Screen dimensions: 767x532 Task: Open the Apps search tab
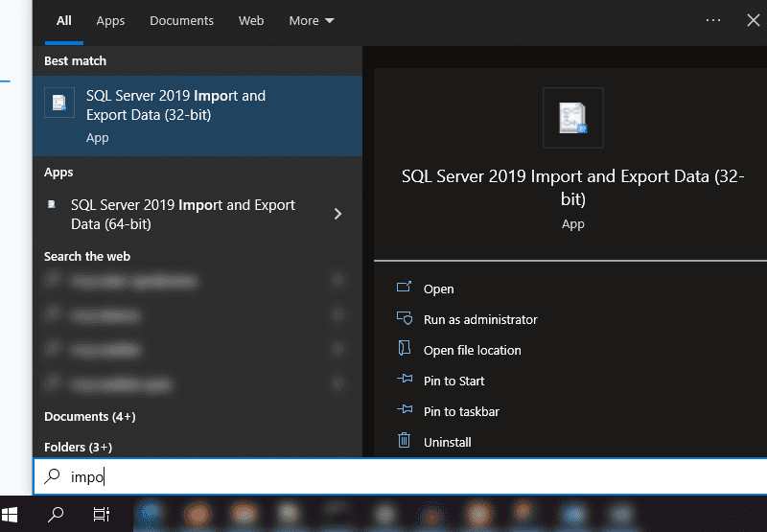click(110, 20)
